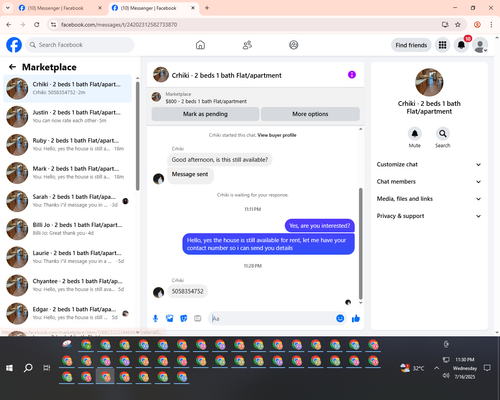Show hidden system tray icons chevron
The height and width of the screenshot is (400, 500).
tap(436, 368)
